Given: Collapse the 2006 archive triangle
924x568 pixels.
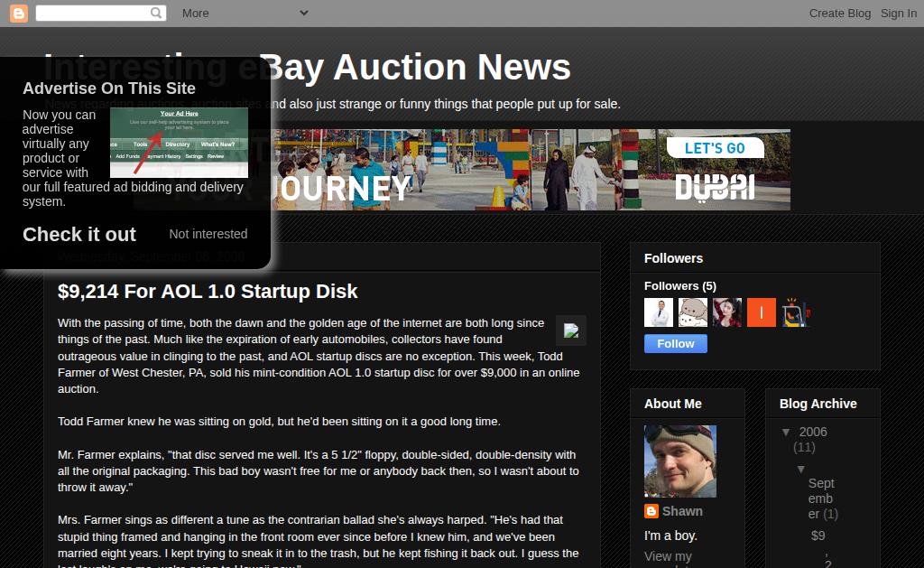Looking at the screenshot, I should point(786,433).
